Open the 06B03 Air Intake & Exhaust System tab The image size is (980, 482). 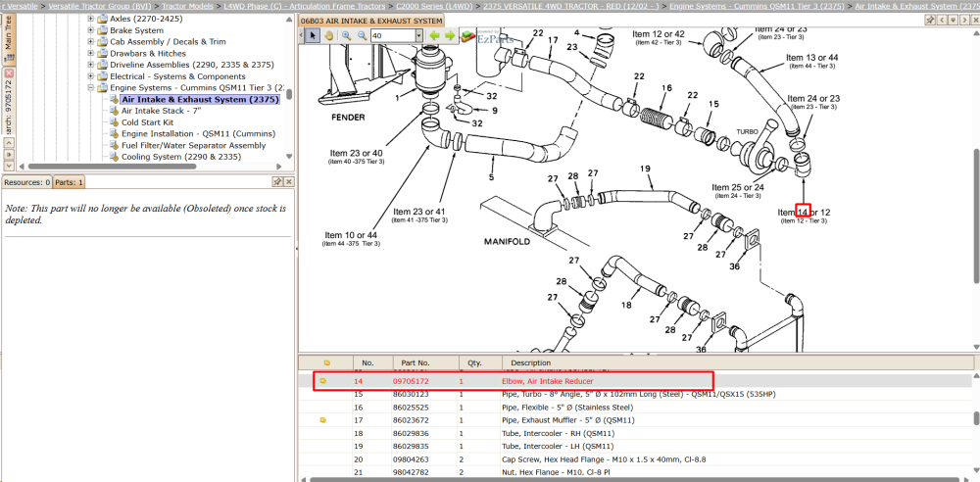(x=371, y=21)
